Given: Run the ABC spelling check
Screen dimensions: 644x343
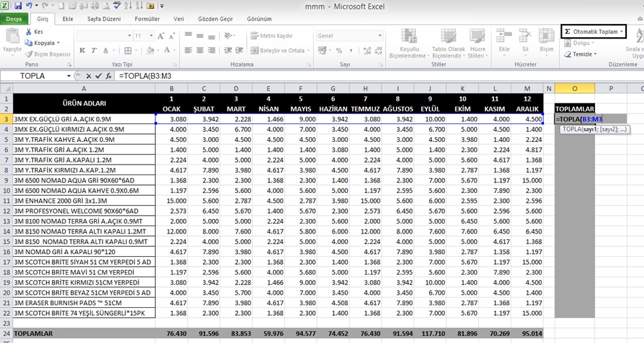Looking at the screenshot, I should [x=117, y=6].
